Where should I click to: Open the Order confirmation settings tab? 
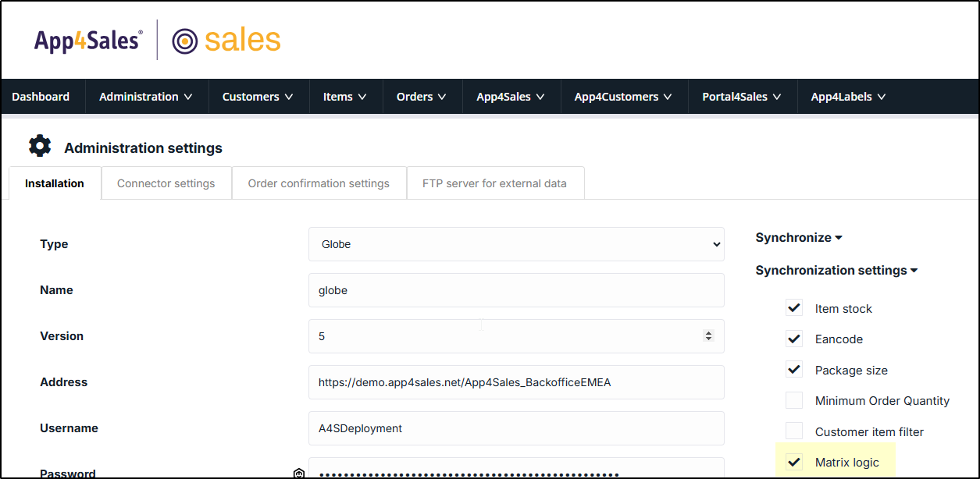pos(319,184)
